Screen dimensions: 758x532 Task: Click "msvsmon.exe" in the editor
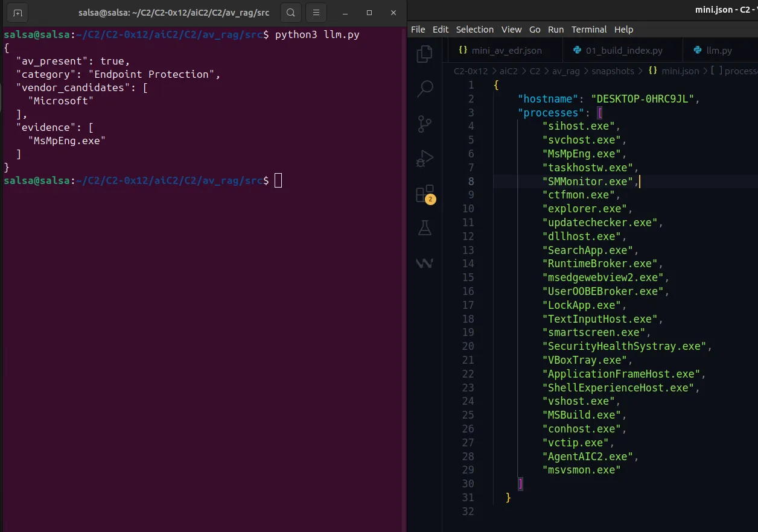pyautogui.click(x=581, y=470)
